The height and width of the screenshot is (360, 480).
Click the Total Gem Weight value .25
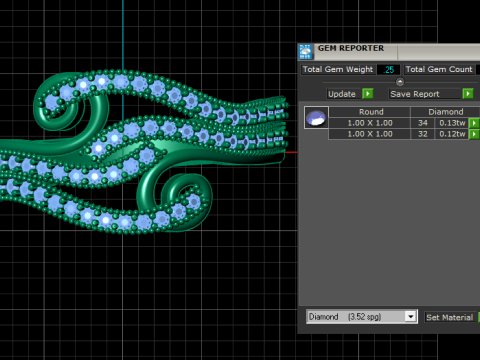pyautogui.click(x=388, y=70)
